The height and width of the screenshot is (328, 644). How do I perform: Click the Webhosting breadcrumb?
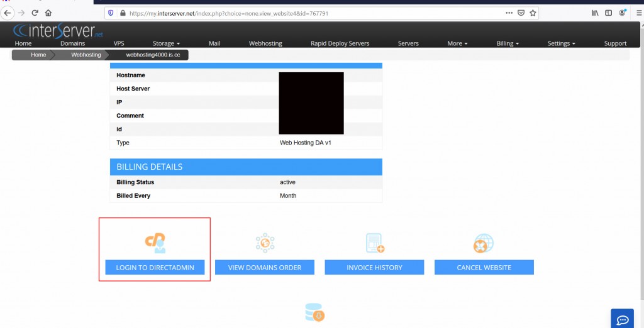(86, 55)
